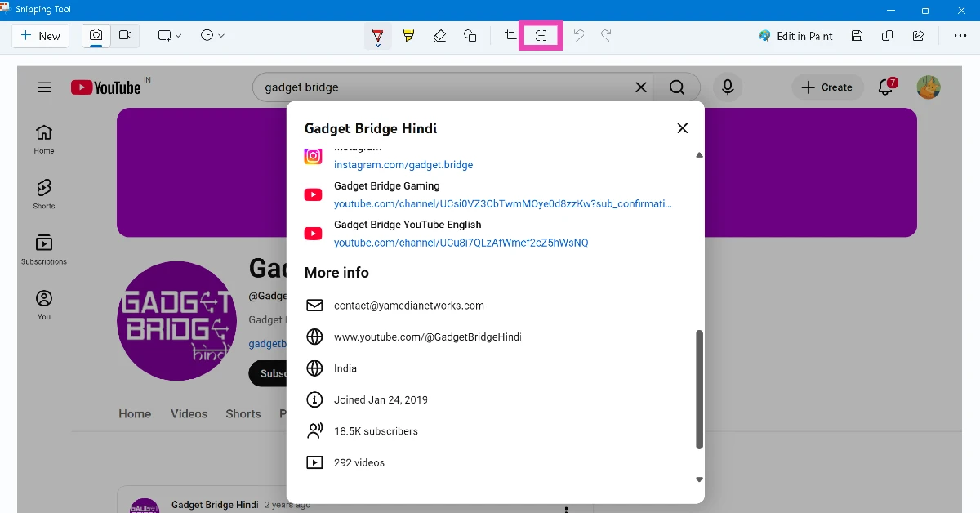Screen dimensions: 980x513
Task: Copy the snip to clipboard
Action: [x=887, y=35]
